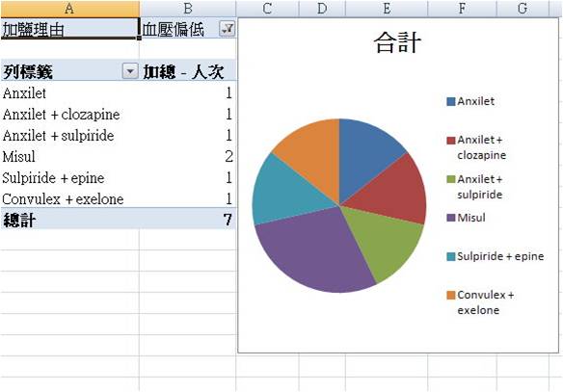Click the teal Sulpiride + epine legend swatch
Viewport: 563px width, 392px height.
click(450, 256)
